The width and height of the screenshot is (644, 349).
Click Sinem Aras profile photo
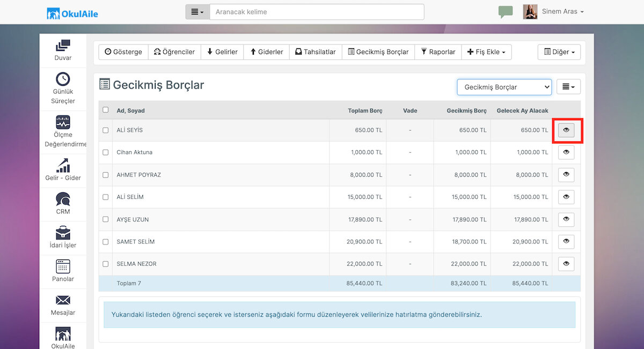click(530, 12)
